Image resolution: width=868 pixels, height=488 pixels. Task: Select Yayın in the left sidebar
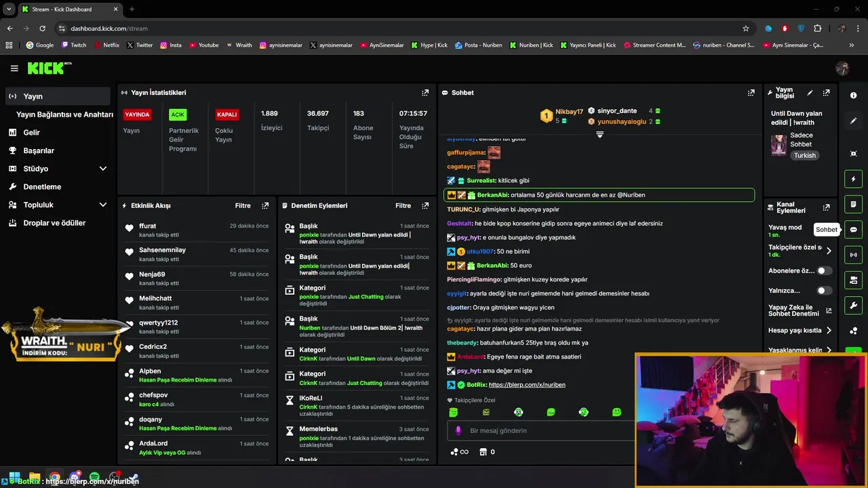coord(57,96)
